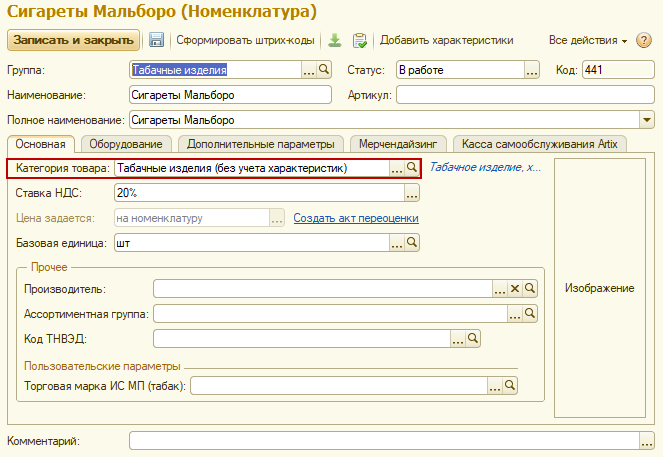Click magnifier icon in Группа field

click(x=323, y=69)
